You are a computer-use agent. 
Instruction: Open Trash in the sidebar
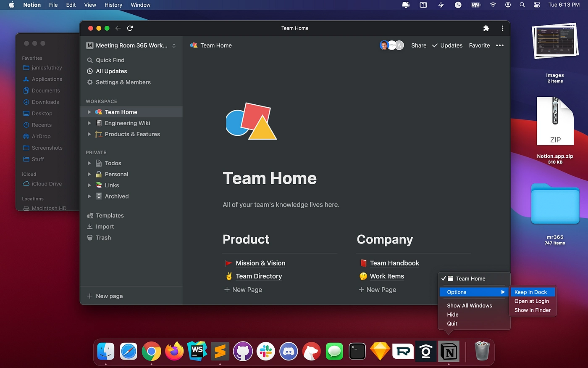103,238
